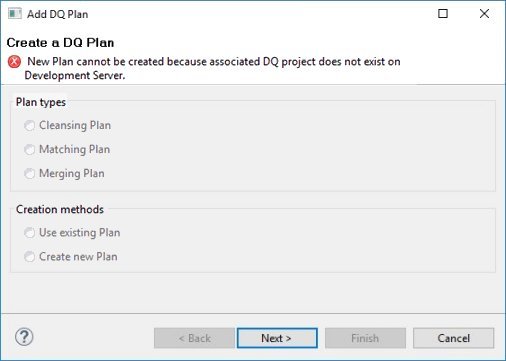
Task: Cancel the DQ Plan wizard
Action: (453, 338)
